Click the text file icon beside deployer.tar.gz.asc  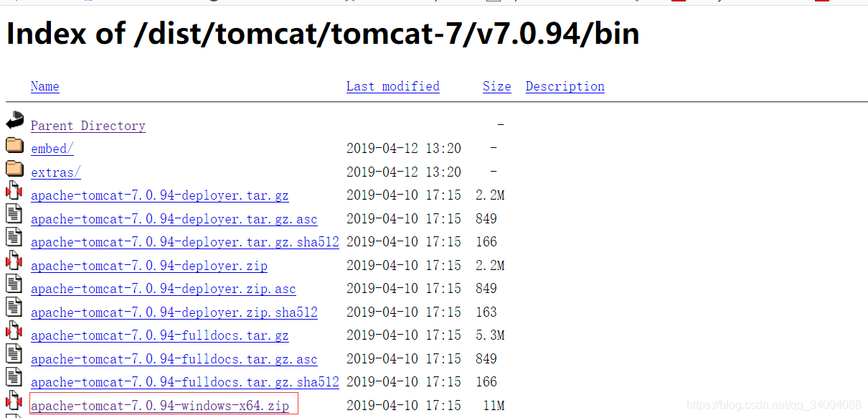pyautogui.click(x=14, y=215)
